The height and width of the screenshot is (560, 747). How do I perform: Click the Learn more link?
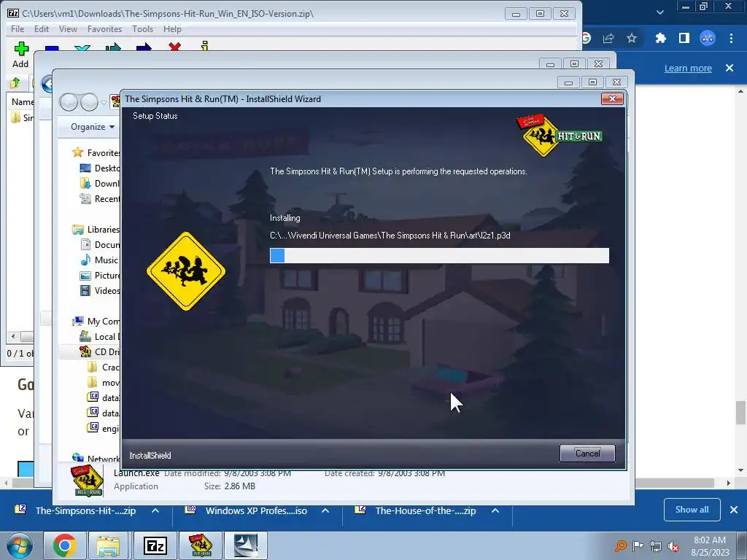coord(688,68)
